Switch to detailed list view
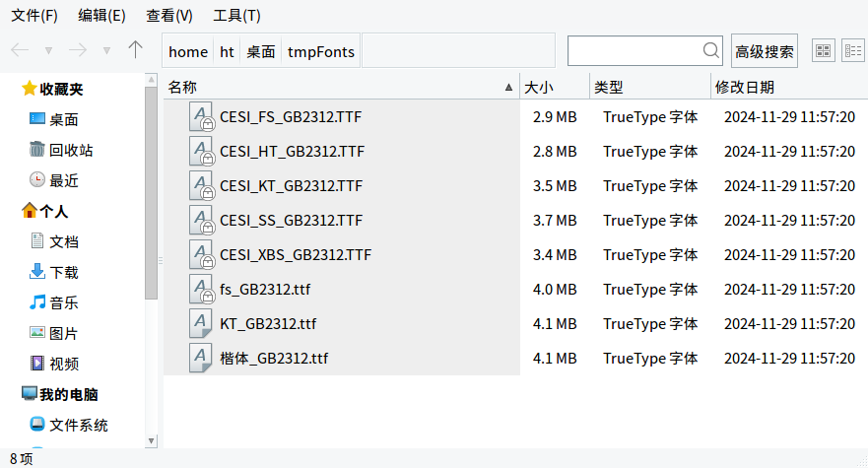Screen dimensions: 868x468 [x=853, y=51]
